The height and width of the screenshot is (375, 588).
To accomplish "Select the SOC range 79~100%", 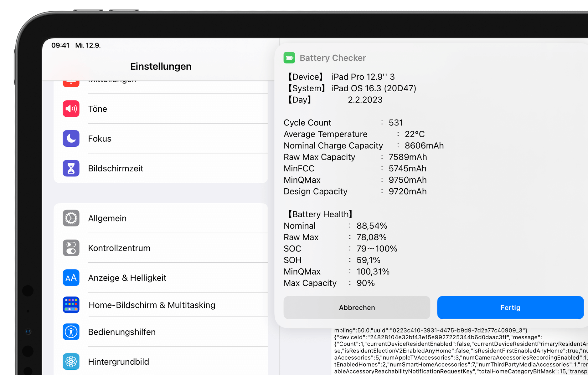I will (x=377, y=249).
